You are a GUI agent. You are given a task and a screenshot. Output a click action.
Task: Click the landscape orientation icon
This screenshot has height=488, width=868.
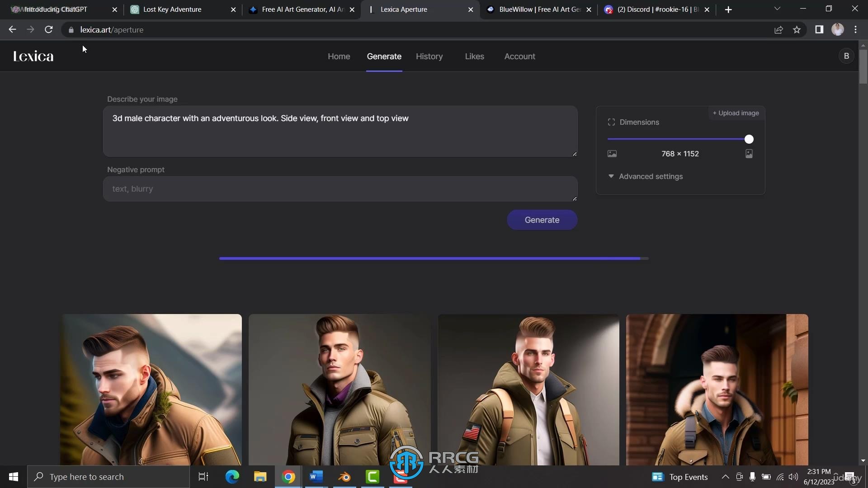pyautogui.click(x=611, y=154)
